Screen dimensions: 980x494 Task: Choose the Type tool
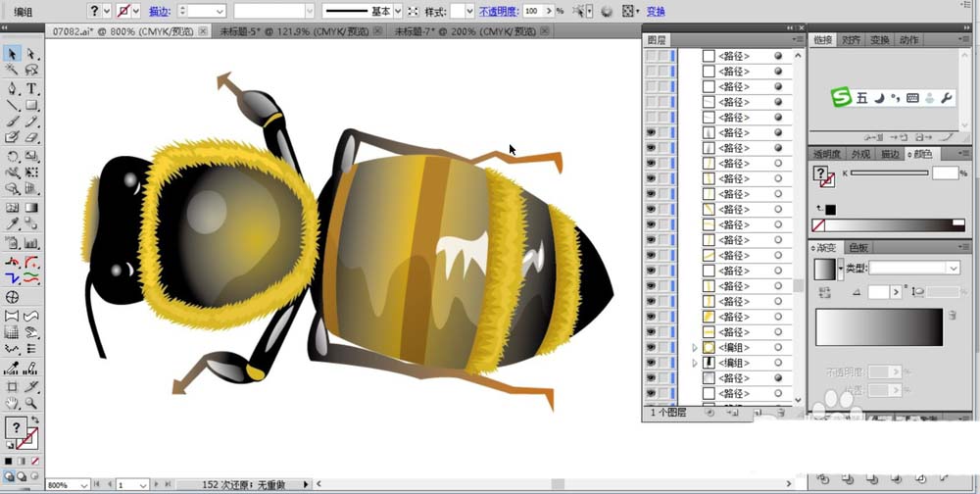[x=31, y=88]
